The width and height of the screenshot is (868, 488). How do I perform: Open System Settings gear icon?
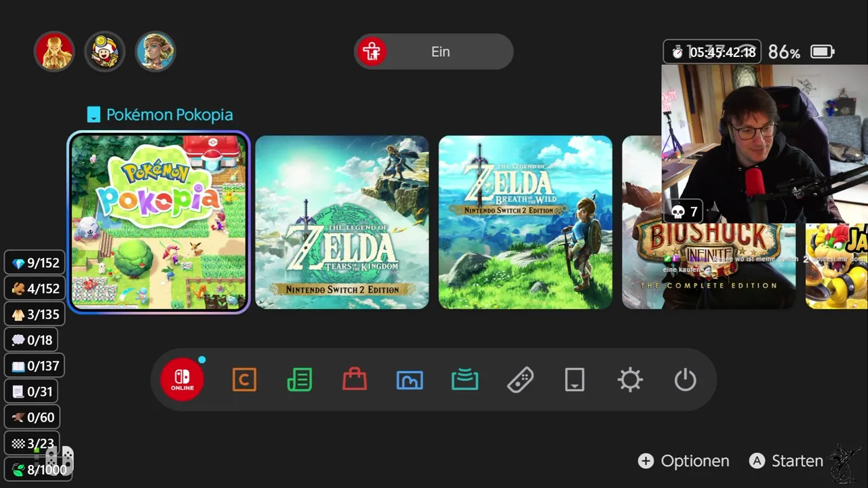click(x=630, y=380)
